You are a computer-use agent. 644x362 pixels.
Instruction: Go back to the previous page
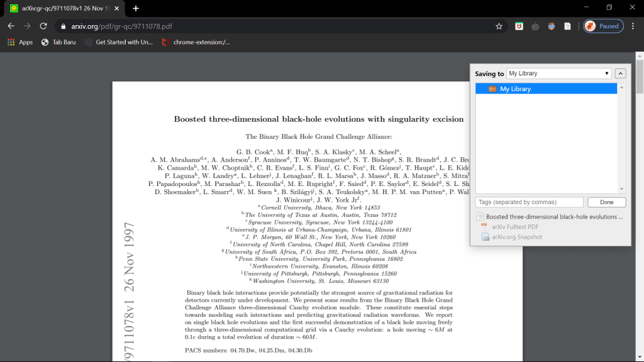coord(11,26)
